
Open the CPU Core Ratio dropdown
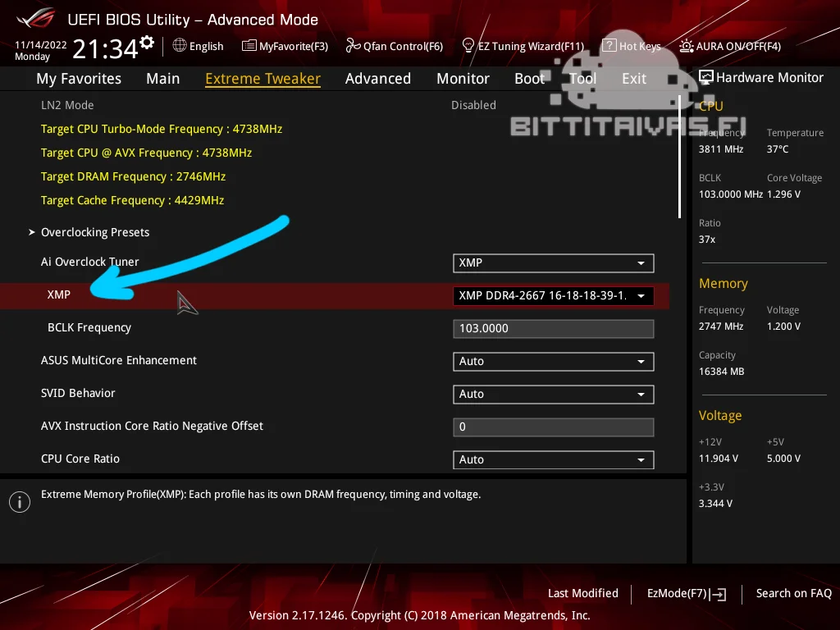(553, 459)
